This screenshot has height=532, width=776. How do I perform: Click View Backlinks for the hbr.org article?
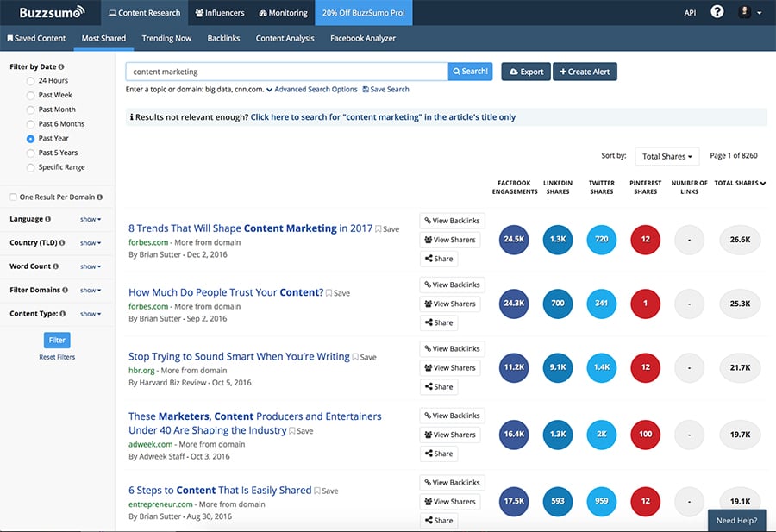tap(452, 348)
